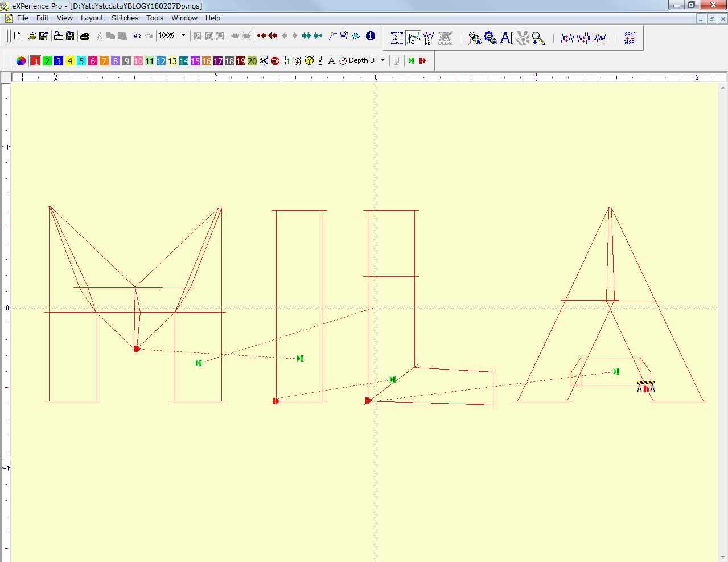
Task: Click the run-to-zigzag convert stitch icon
Action: point(567,38)
